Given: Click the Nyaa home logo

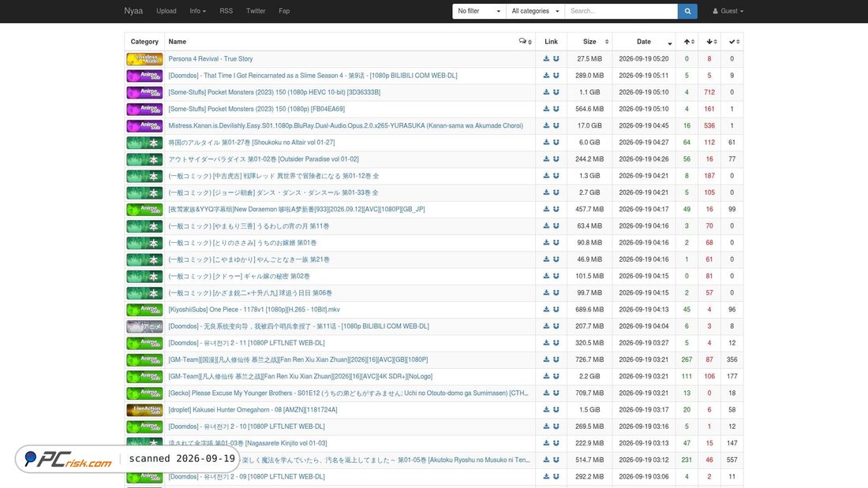Looking at the screenshot, I should (133, 11).
